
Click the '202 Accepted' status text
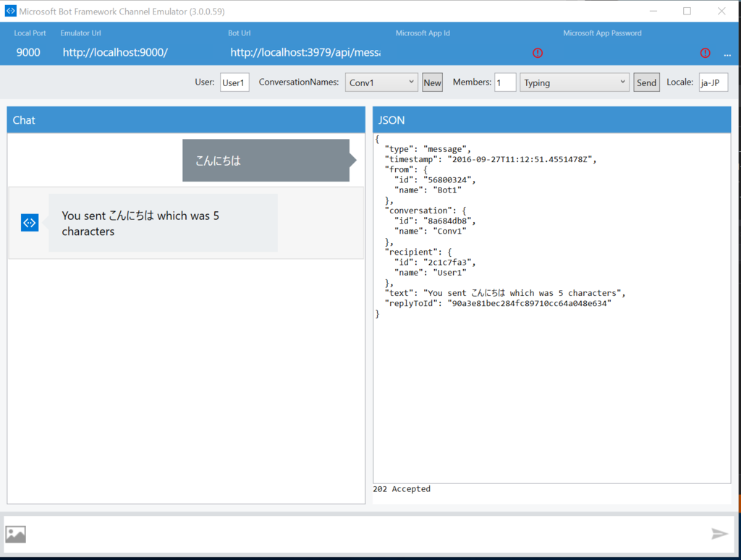(x=402, y=489)
